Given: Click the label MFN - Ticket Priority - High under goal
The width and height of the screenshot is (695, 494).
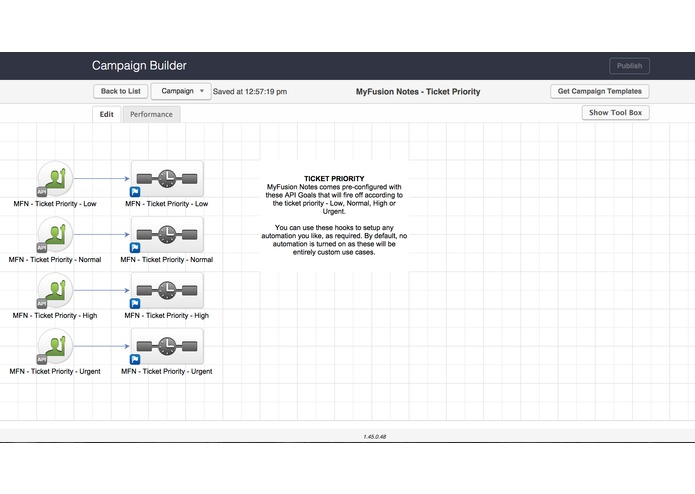Looking at the screenshot, I should coord(55,315).
